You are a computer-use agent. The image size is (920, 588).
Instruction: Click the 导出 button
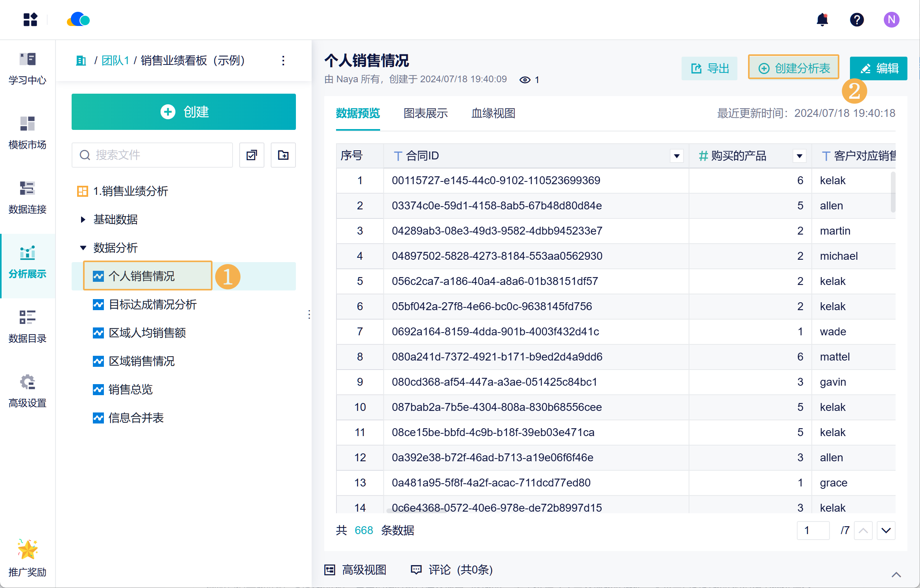pyautogui.click(x=709, y=68)
